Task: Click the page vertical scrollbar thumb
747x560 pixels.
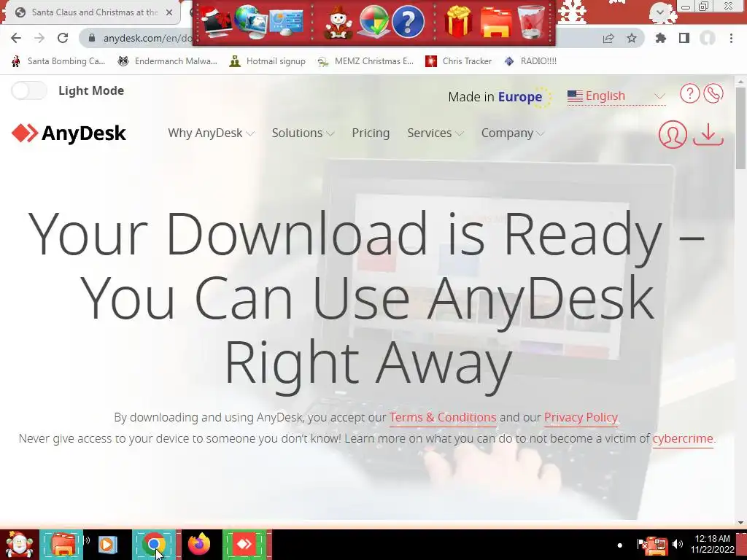Action: pyautogui.click(x=740, y=128)
